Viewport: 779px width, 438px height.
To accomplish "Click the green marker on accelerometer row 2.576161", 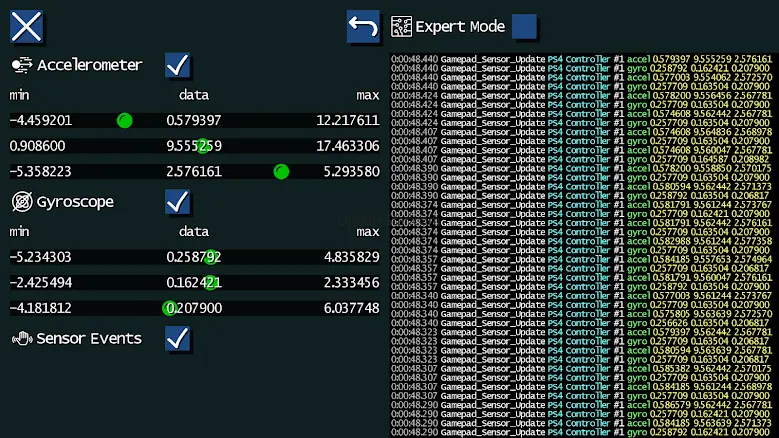I will pos(281,171).
